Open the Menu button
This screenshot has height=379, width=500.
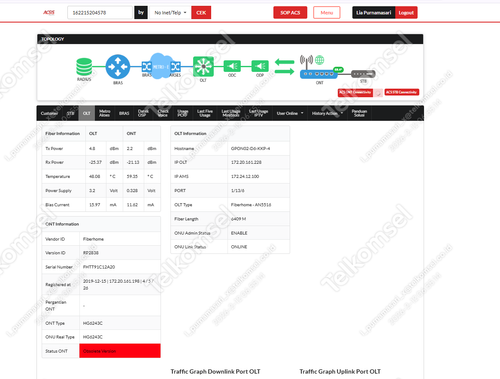327,13
